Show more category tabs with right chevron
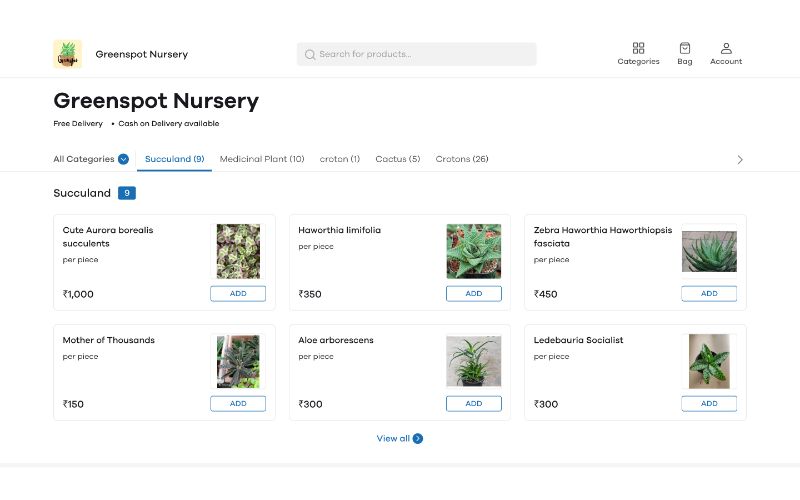800x500 pixels. (740, 160)
